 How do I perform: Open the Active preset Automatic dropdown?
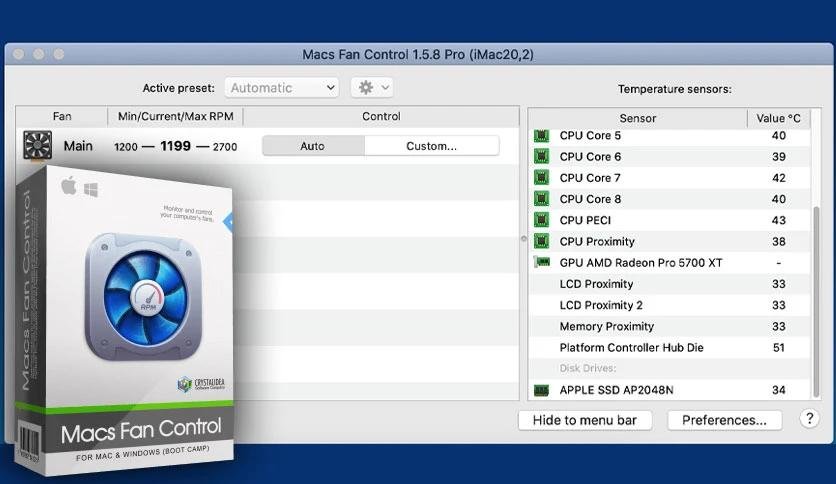282,87
